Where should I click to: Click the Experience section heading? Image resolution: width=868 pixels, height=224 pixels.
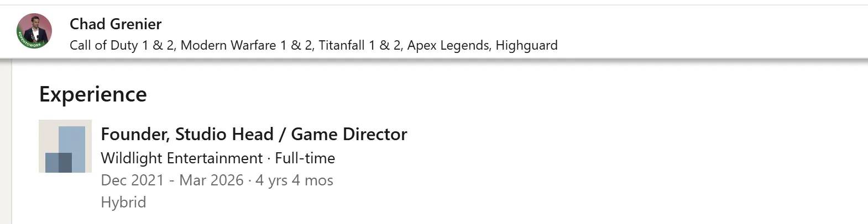point(93,94)
